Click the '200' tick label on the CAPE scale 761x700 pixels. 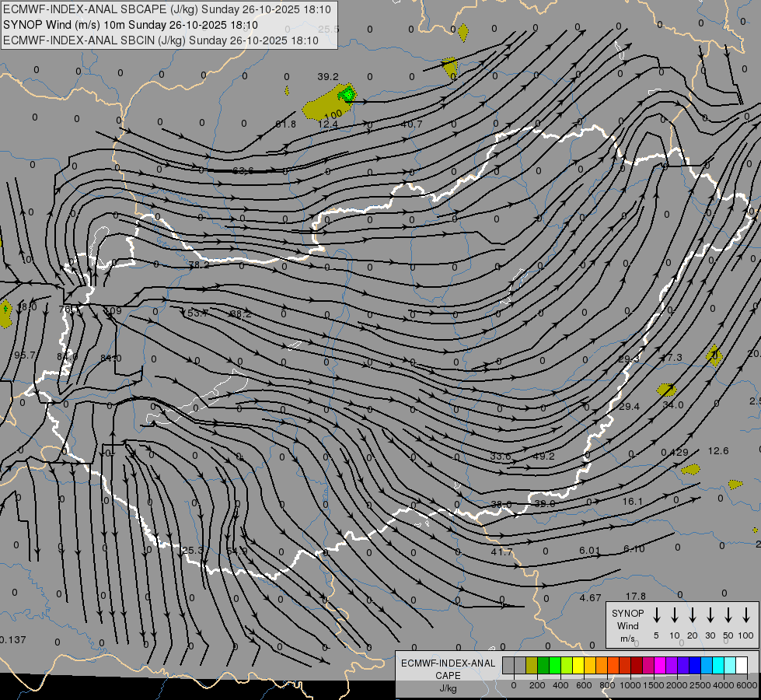tap(537, 685)
